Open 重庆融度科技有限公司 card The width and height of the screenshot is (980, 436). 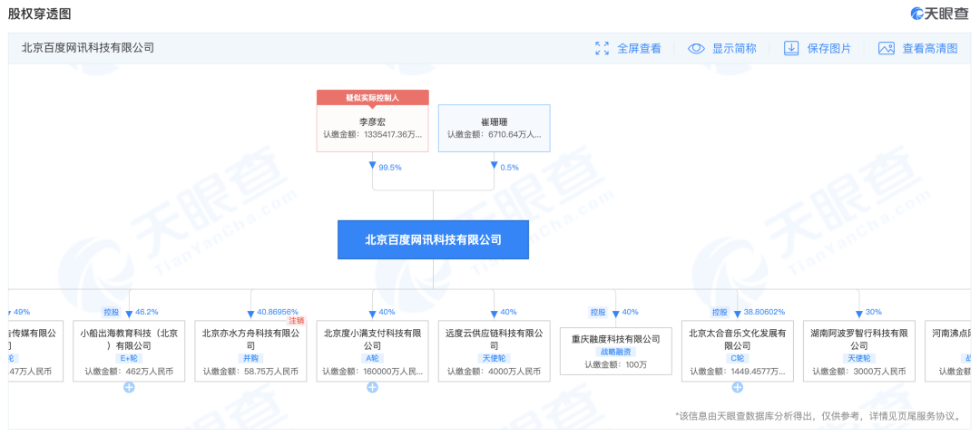615,351
